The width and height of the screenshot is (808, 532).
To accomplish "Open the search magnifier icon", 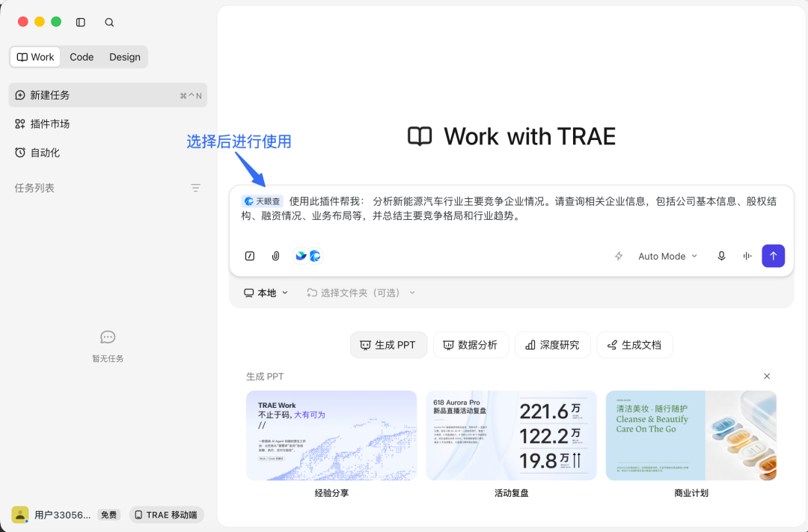I will tap(109, 22).
